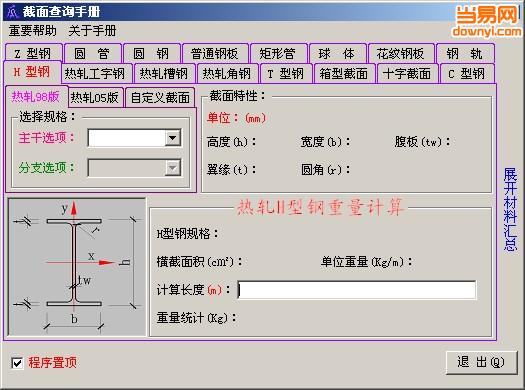Image resolution: width=525 pixels, height=390 pixels.
Task: Open the 关于手册 menu
Action: [92, 31]
